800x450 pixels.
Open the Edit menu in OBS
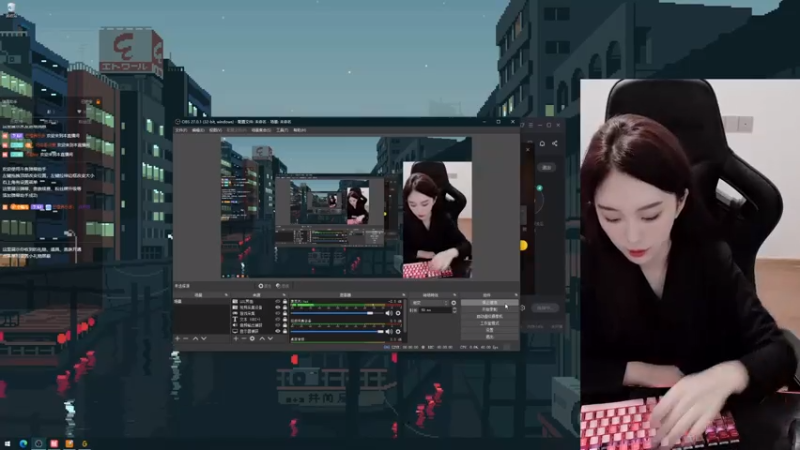point(198,130)
